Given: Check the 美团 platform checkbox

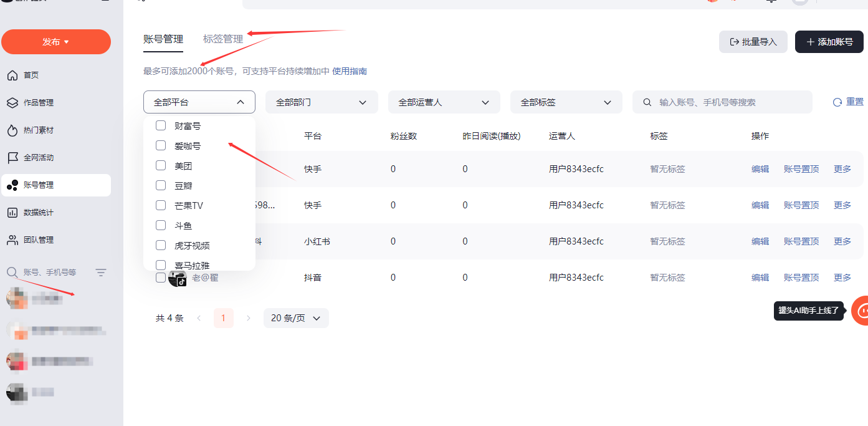Looking at the screenshot, I should pyautogui.click(x=160, y=165).
